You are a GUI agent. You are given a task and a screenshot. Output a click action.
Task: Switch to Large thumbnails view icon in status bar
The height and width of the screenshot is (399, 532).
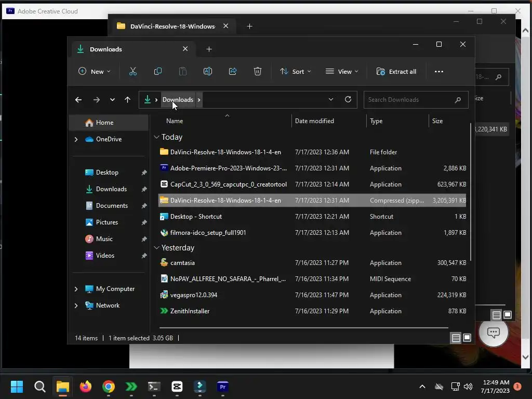click(x=467, y=338)
